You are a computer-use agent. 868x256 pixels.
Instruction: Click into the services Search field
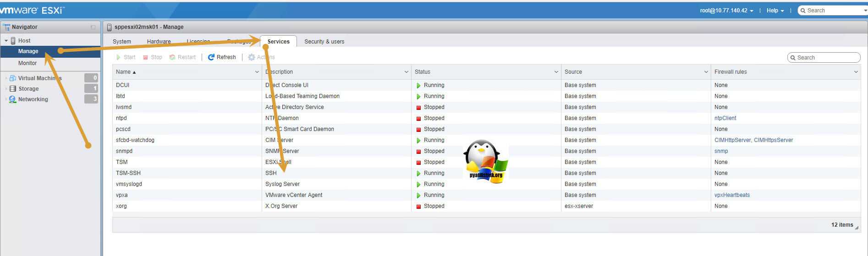[x=824, y=58]
